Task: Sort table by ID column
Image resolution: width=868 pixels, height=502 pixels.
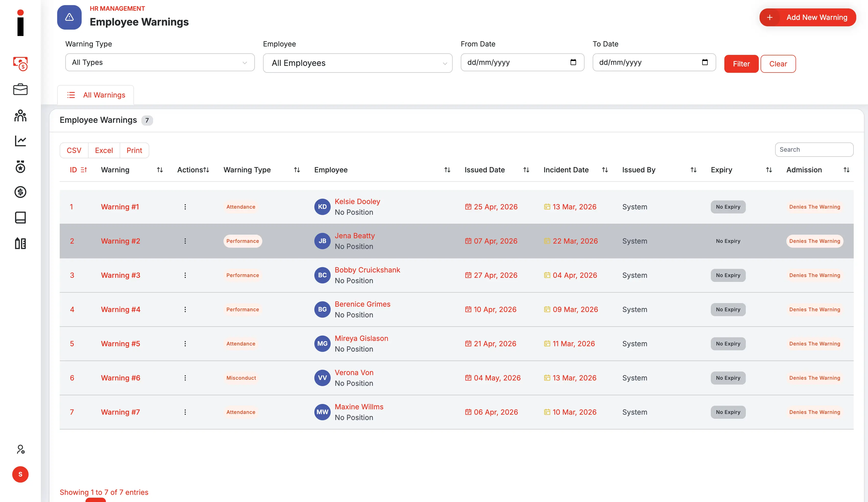Action: (78, 170)
